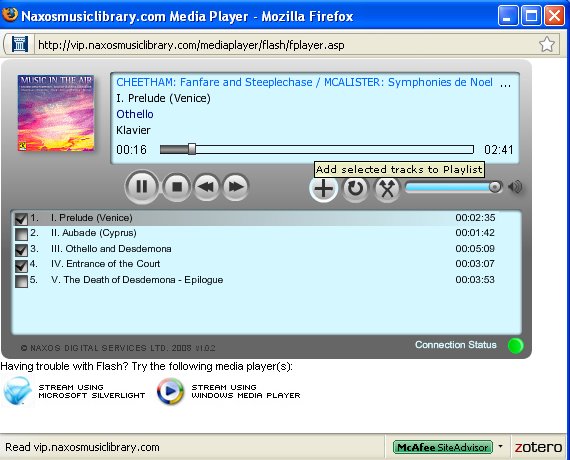Click the duration 00:03:07 of track 4
Screen dimensions: 570x460
click(475, 264)
